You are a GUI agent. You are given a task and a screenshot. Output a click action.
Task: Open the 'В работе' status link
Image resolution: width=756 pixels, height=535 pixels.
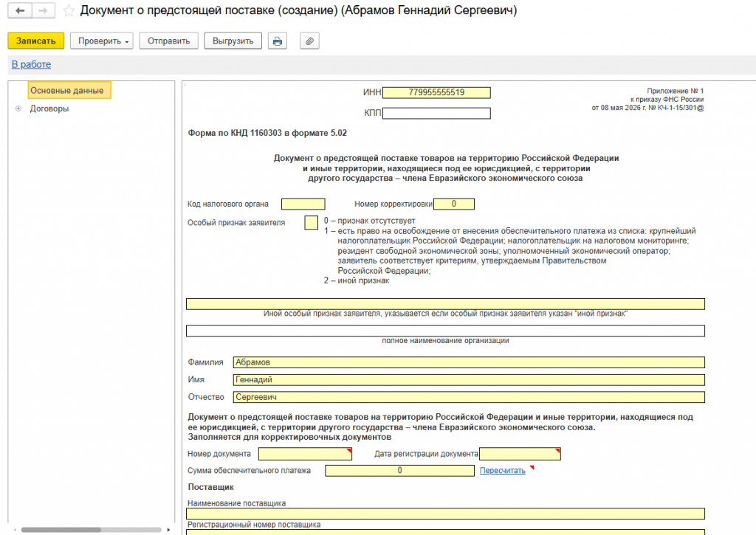click(x=31, y=64)
